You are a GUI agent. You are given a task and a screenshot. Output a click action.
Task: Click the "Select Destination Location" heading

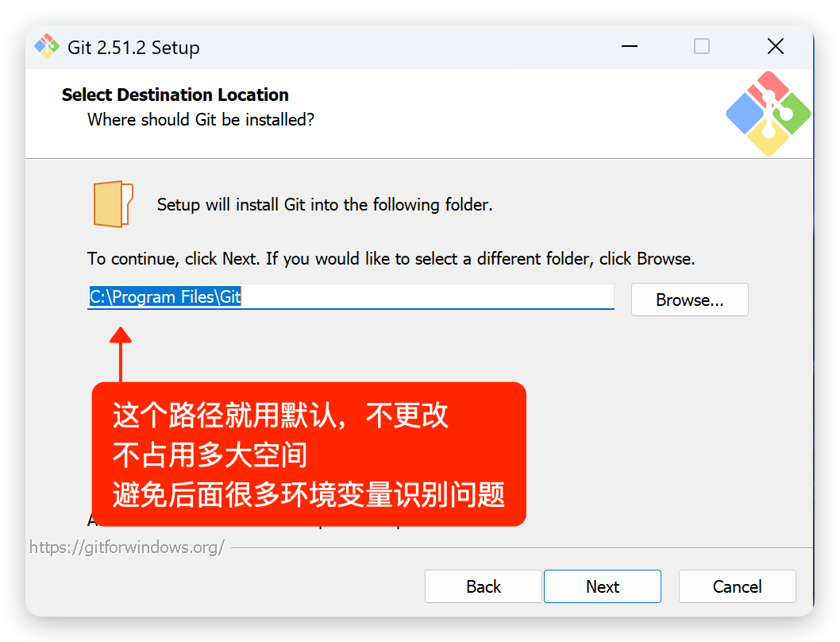pyautogui.click(x=175, y=95)
